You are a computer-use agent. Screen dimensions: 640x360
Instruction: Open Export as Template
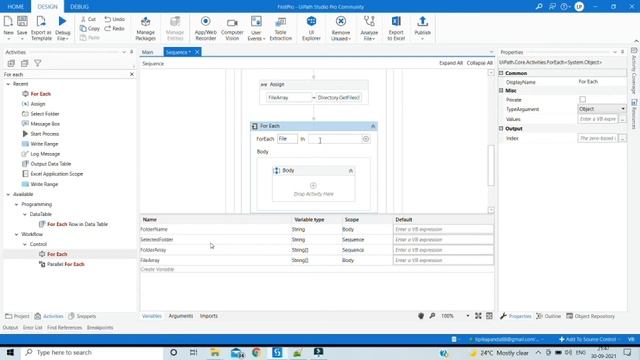(x=41, y=28)
